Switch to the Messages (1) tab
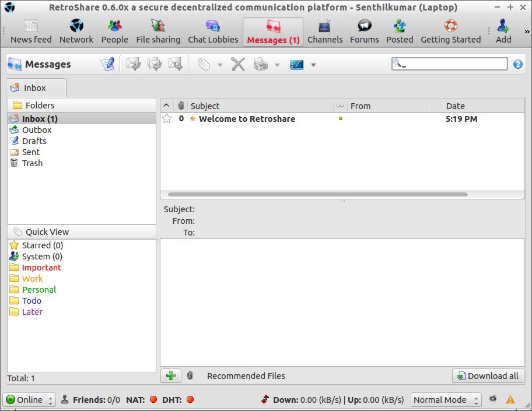Viewport: 532px width, 411px height. 273,32
